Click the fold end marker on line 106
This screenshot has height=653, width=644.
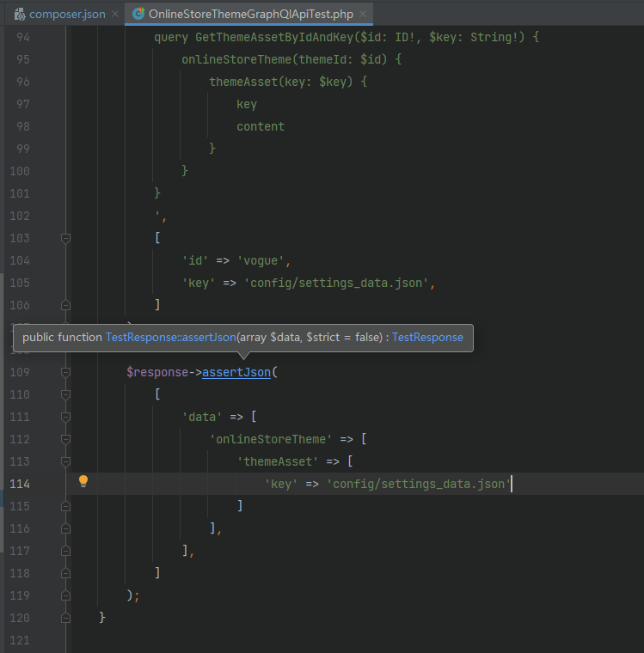[x=65, y=305]
